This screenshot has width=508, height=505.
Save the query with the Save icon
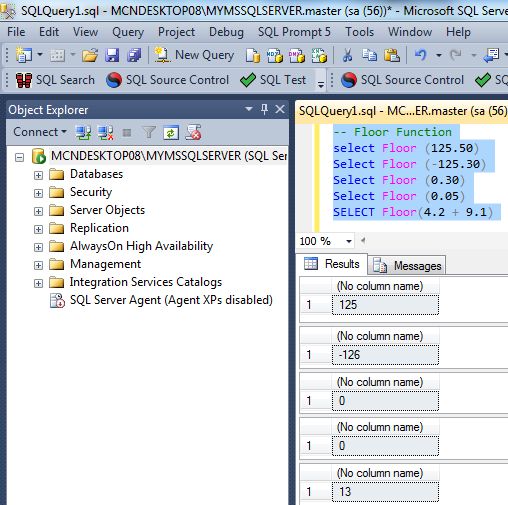pyautogui.click(x=112, y=55)
